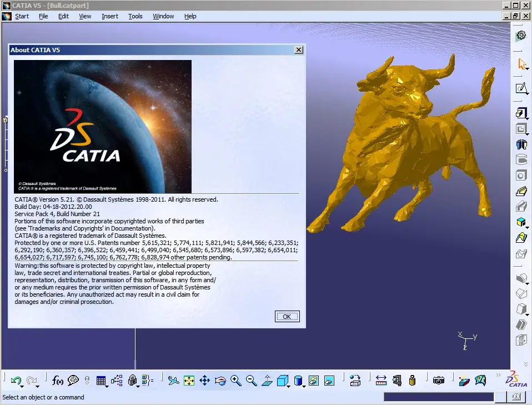532x405 pixels.
Task: Click the grayed Redo arrow
Action: click(x=32, y=381)
